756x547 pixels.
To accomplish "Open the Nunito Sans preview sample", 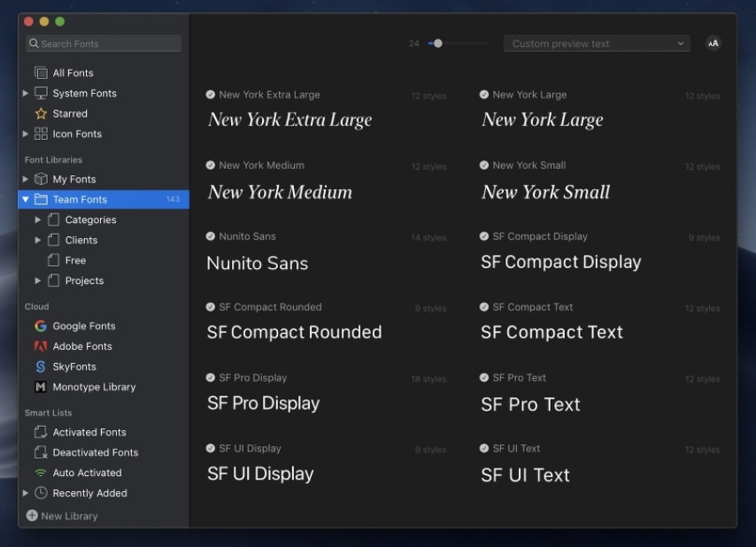I will point(258,264).
